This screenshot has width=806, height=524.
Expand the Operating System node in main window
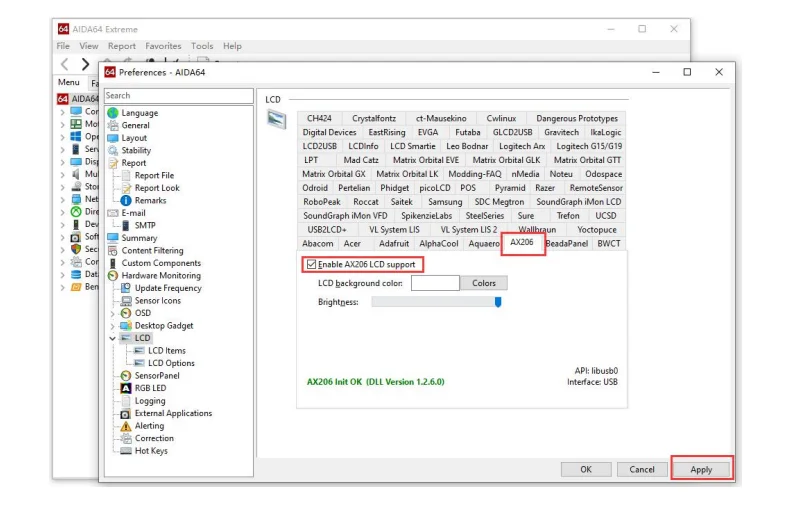[x=62, y=137]
